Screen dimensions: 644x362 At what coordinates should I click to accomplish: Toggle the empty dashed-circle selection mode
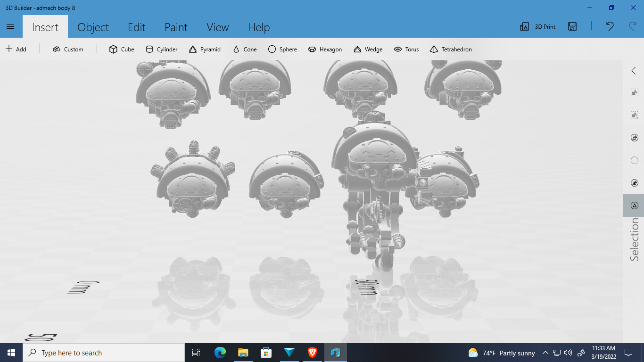click(x=634, y=160)
